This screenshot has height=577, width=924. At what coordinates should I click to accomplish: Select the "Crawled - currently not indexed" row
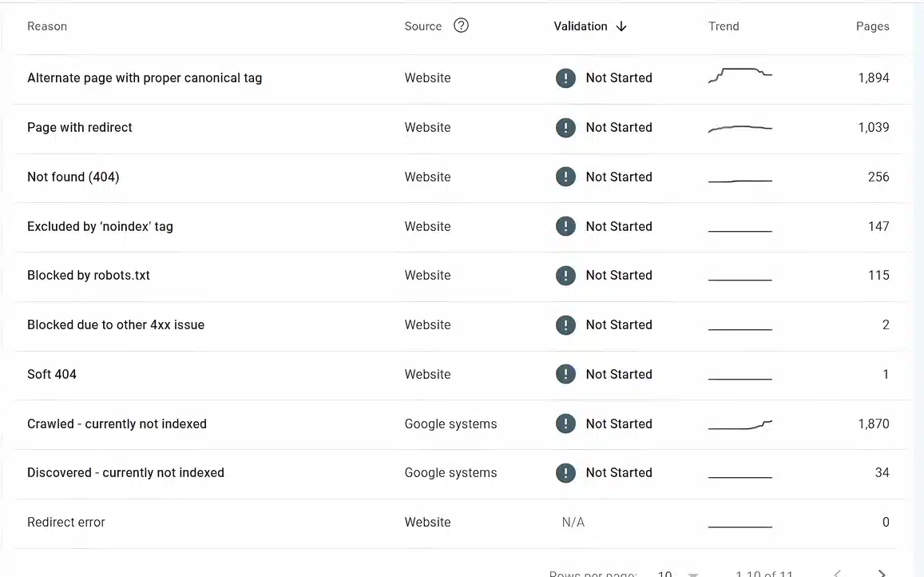click(117, 424)
